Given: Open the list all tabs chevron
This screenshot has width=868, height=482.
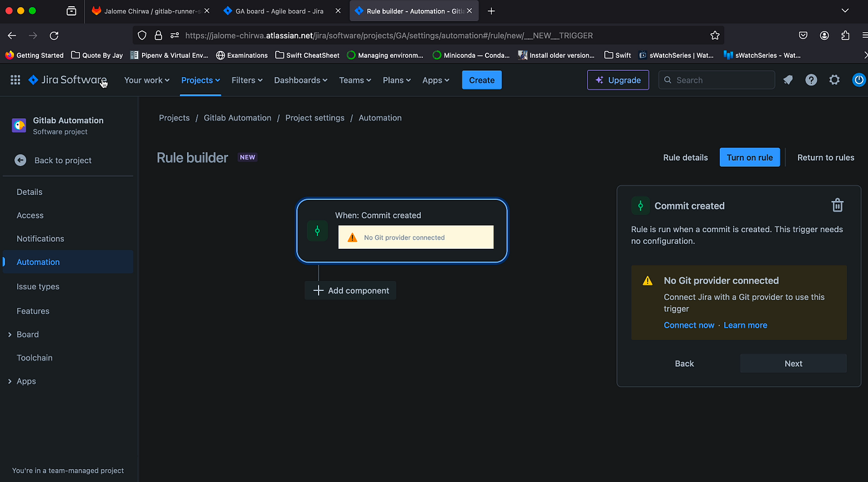Looking at the screenshot, I should 844,11.
